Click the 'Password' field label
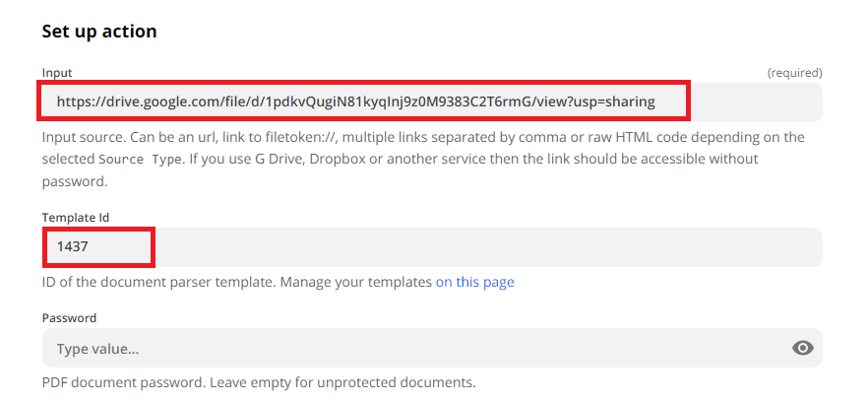Screen dimensions: 868x403 [69, 317]
